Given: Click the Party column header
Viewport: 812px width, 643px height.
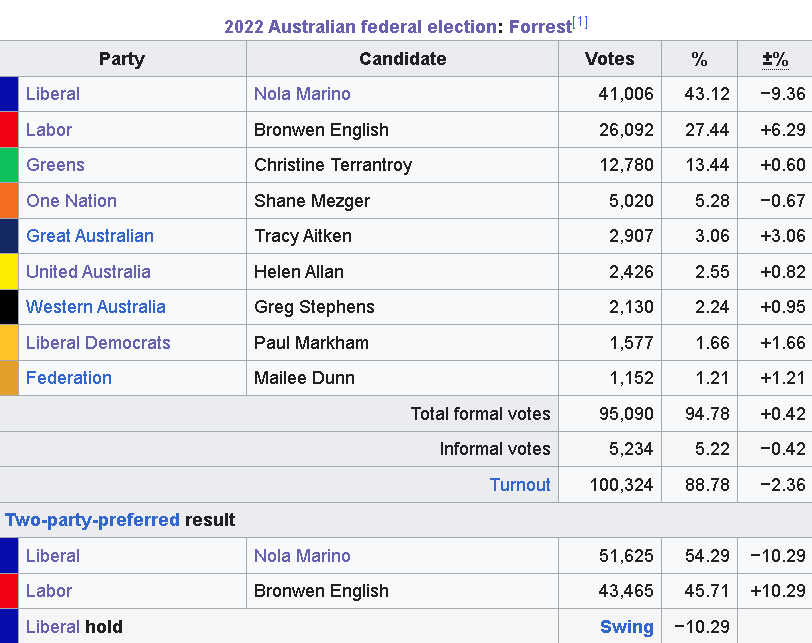Looking at the screenshot, I should [x=122, y=59].
